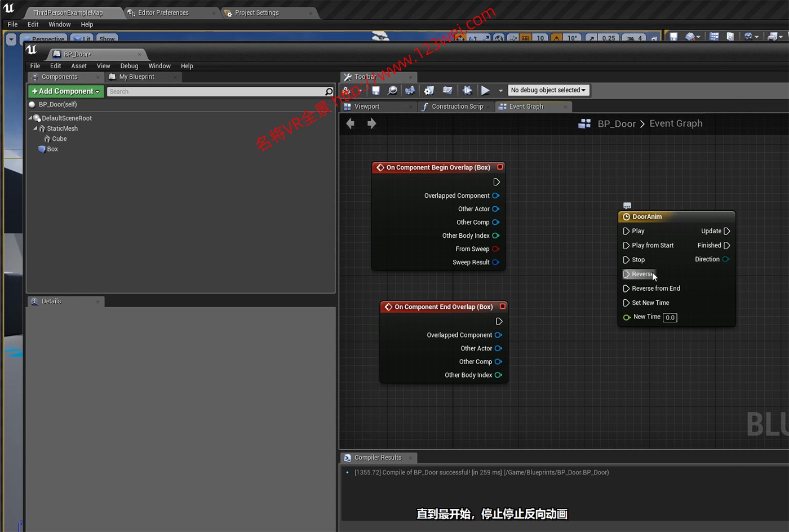Click the graph back navigation arrow
This screenshot has height=532, width=789.
click(351, 123)
